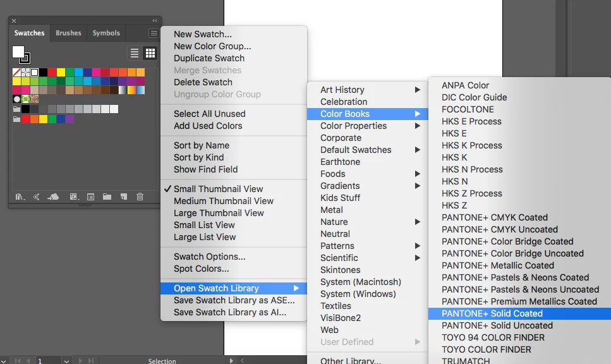
Task: Go to the first artboard
Action: [18, 360]
